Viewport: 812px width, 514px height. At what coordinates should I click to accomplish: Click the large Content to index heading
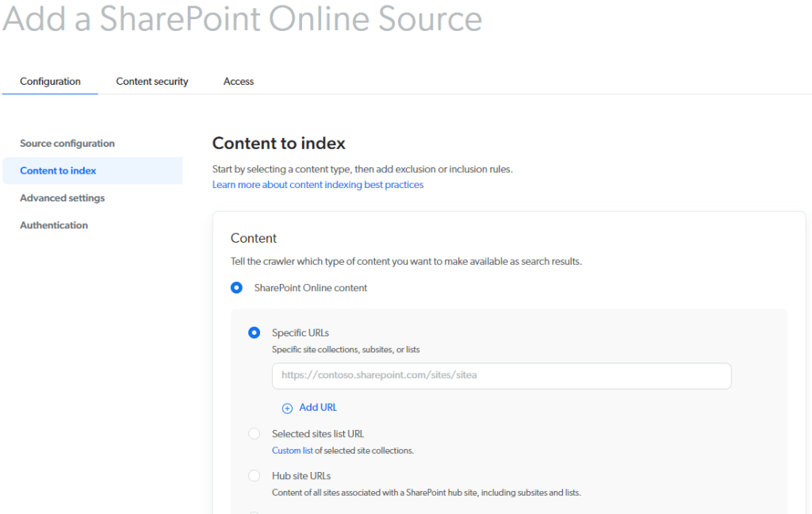coord(279,144)
